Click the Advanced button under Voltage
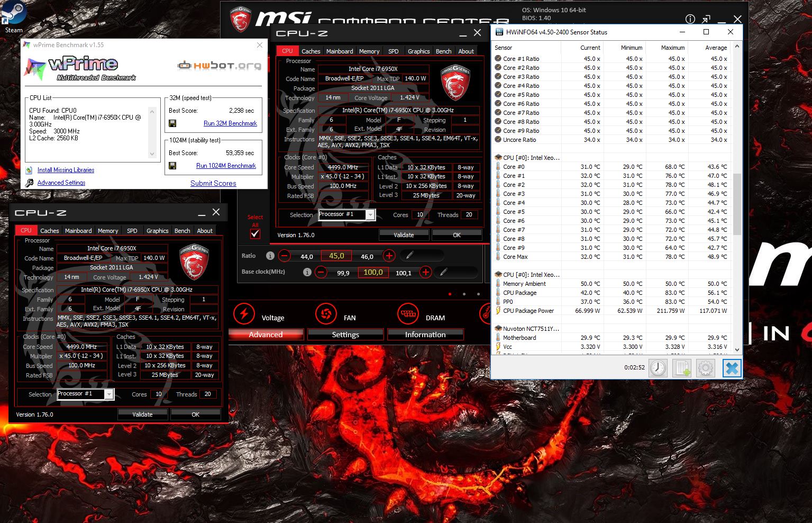Screen dimensions: 812x523 266,335
